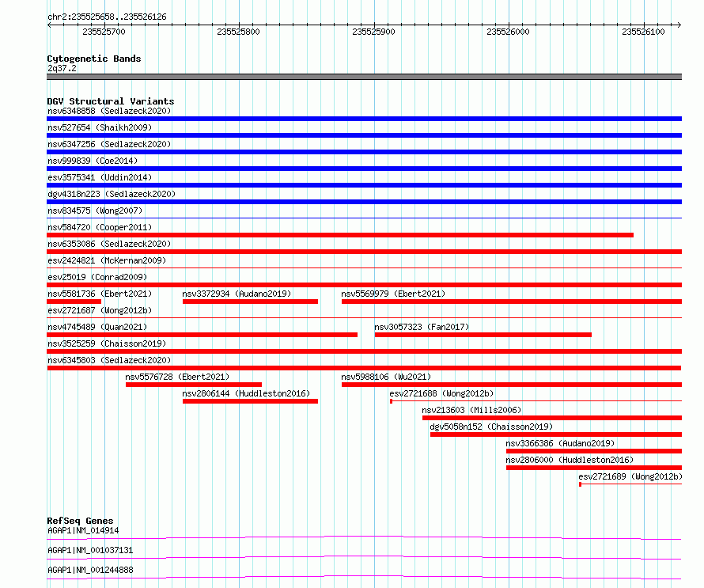Viewport: 704px width, 588px height.
Task: Click the red bar under nsv2806144 (Huddleston2016)
Action: (250, 401)
